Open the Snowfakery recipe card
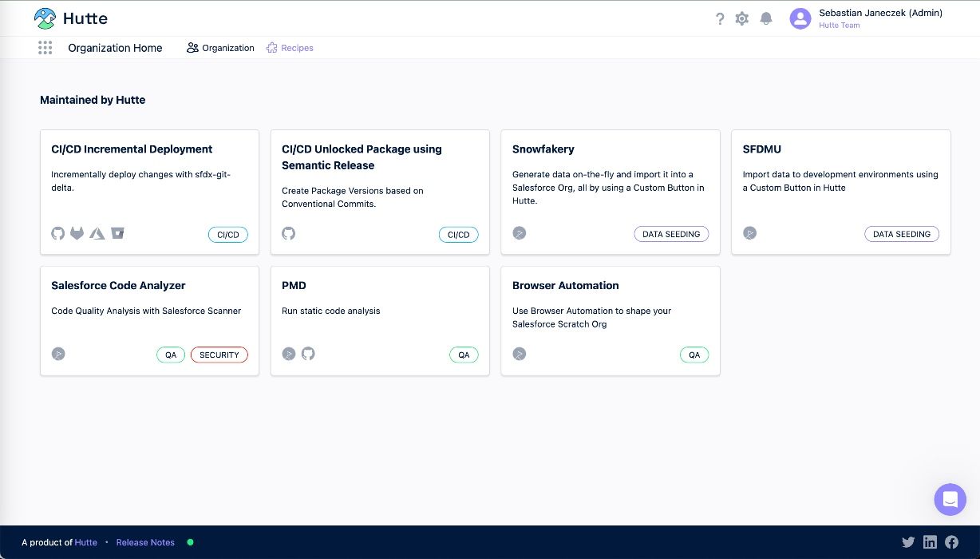The image size is (980, 559). [611, 192]
